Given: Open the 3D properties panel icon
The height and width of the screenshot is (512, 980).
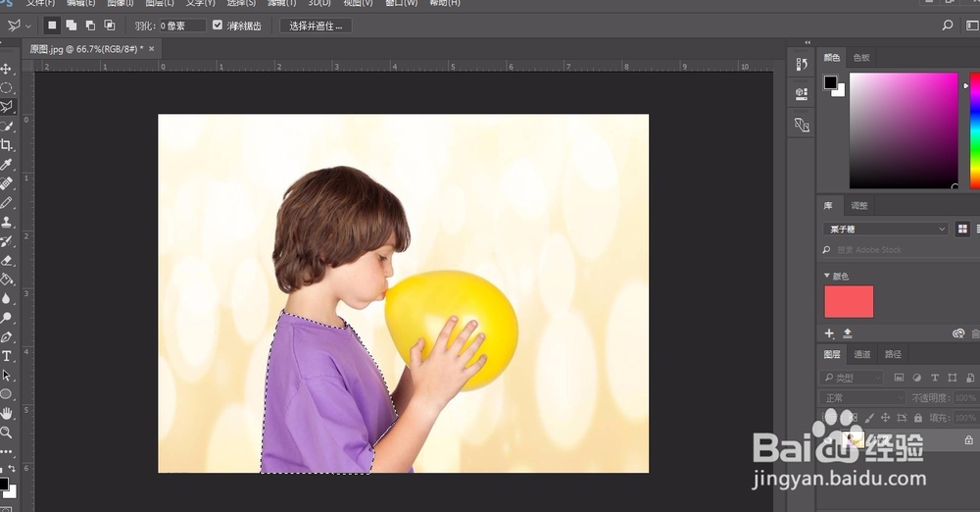Looking at the screenshot, I should pyautogui.click(x=802, y=94).
